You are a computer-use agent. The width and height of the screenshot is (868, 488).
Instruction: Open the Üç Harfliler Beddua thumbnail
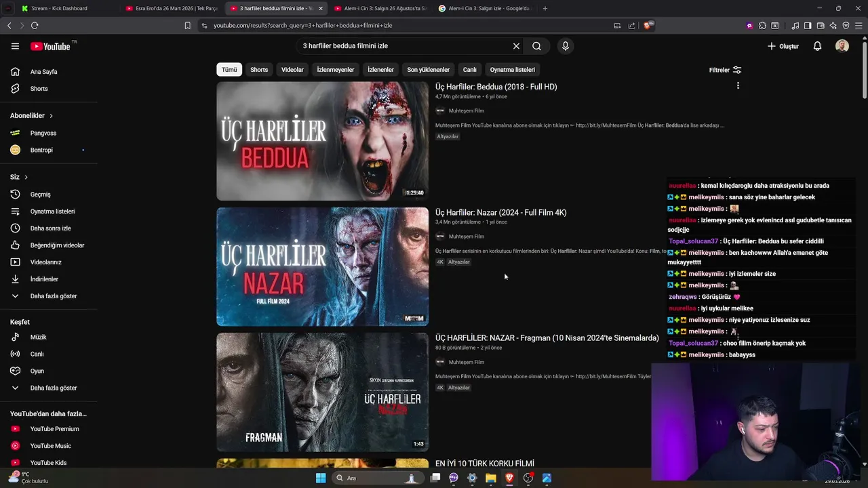click(322, 141)
